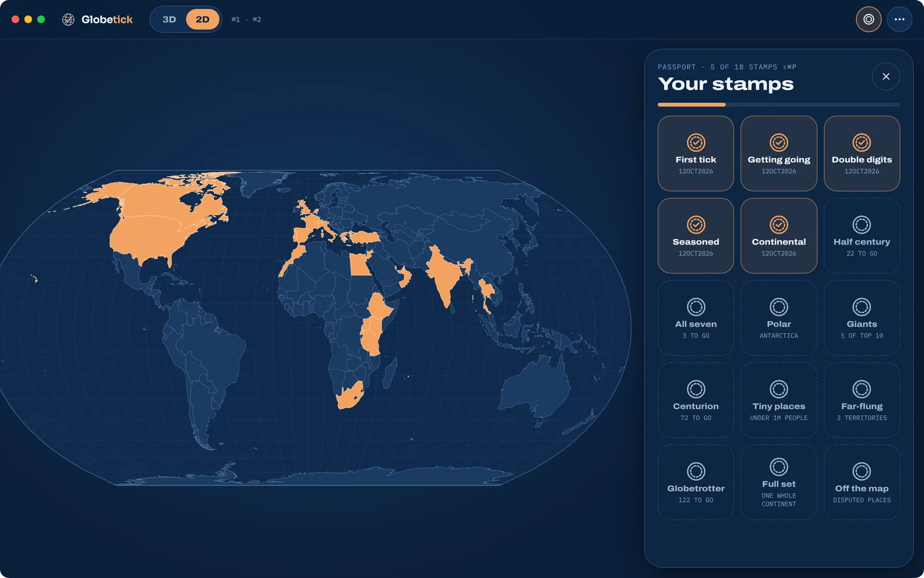Click Australia on the map
The height and width of the screenshot is (578, 924).
[536, 386]
